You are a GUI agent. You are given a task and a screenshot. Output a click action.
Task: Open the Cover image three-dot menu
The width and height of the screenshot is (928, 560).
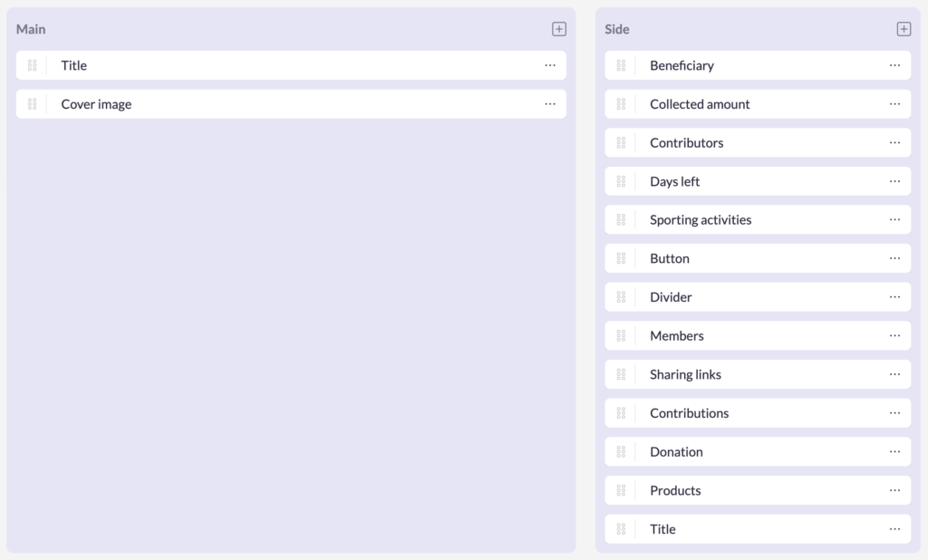[x=550, y=104]
